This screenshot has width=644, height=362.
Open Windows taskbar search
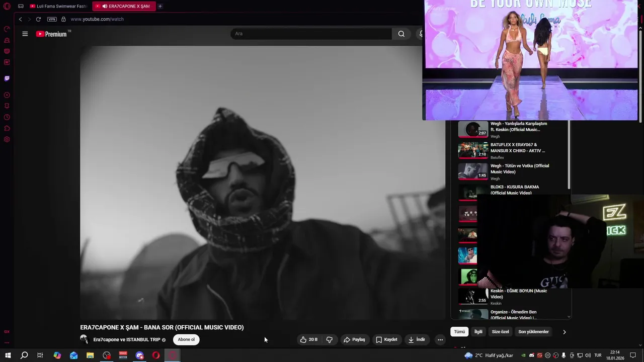(24, 355)
